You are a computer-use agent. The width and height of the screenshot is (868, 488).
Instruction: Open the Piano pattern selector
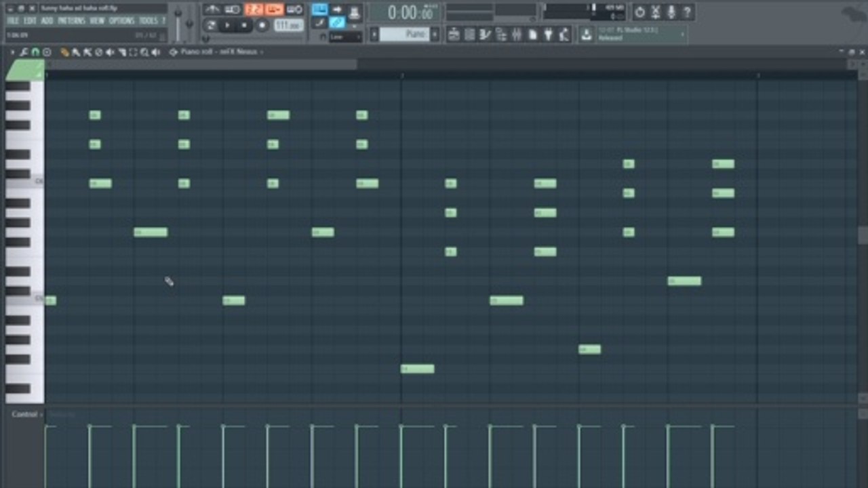click(405, 34)
